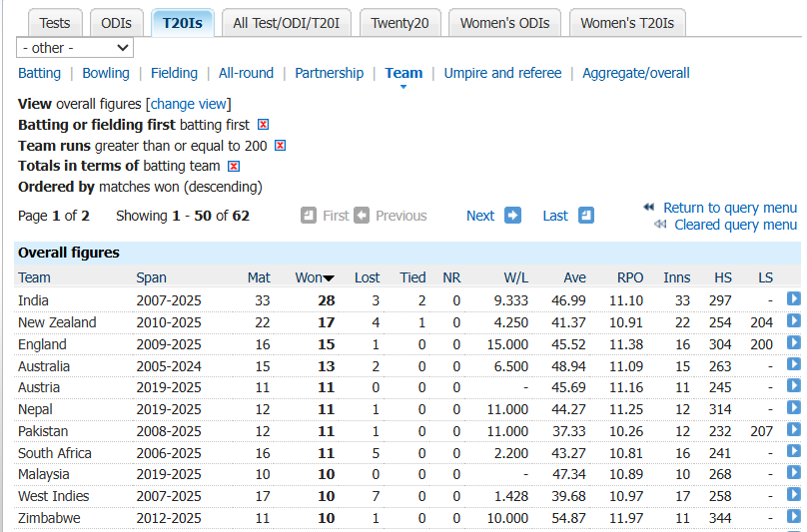Screen dimensions: 807x532
Task: Click the Nepal team name
Action: click(x=35, y=409)
